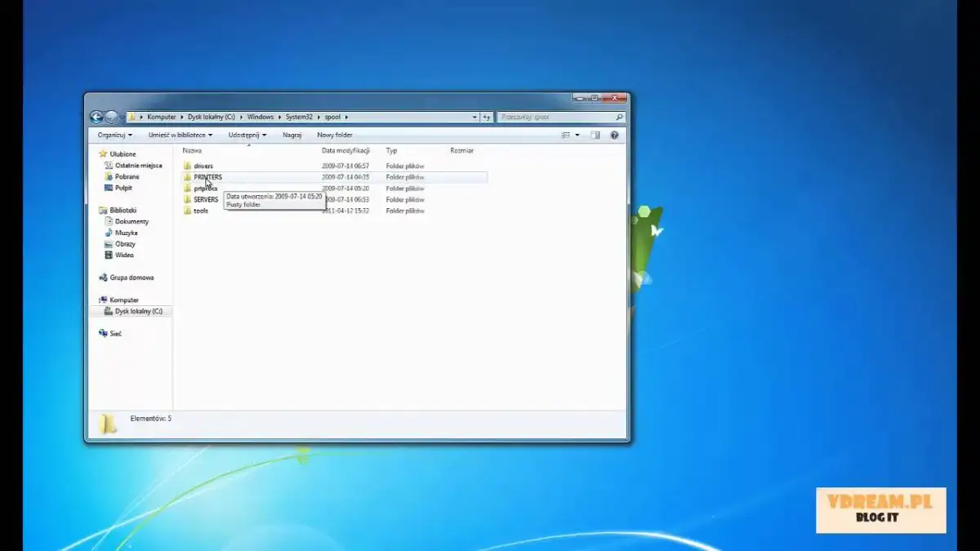Click the change view icon
The image size is (980, 551).
click(x=565, y=136)
